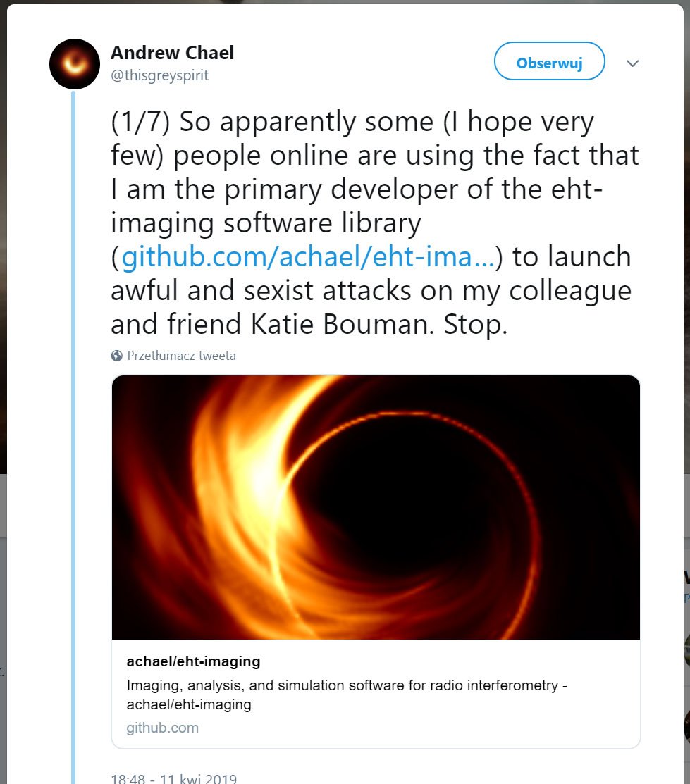Open the 18:48 - 11 kwi 2019 timestamp
This screenshot has height=784, width=690.
coord(174,779)
